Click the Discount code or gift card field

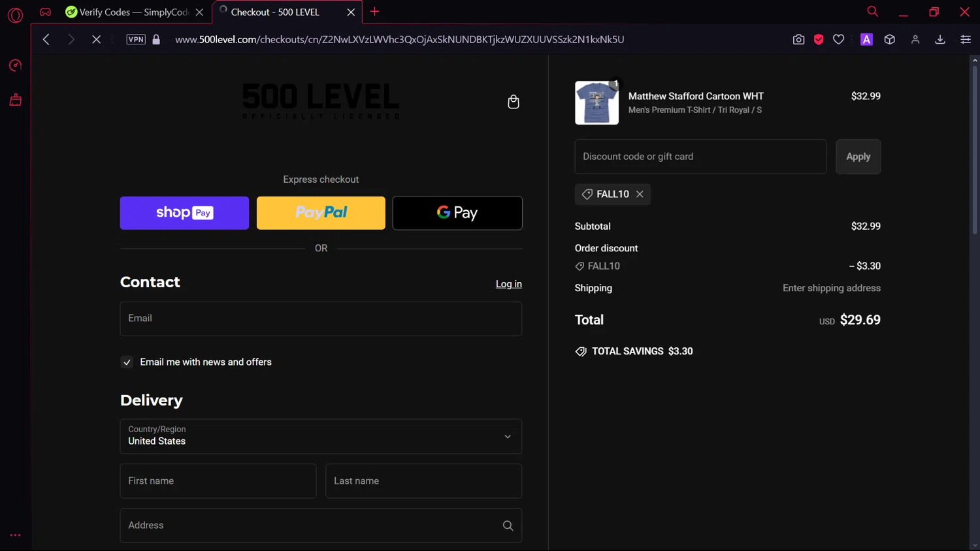coord(700,157)
